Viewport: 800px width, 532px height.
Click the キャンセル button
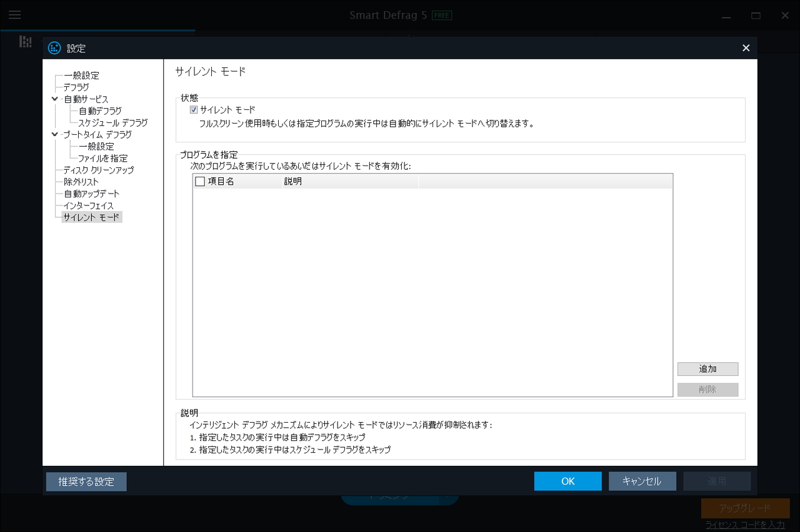point(642,481)
